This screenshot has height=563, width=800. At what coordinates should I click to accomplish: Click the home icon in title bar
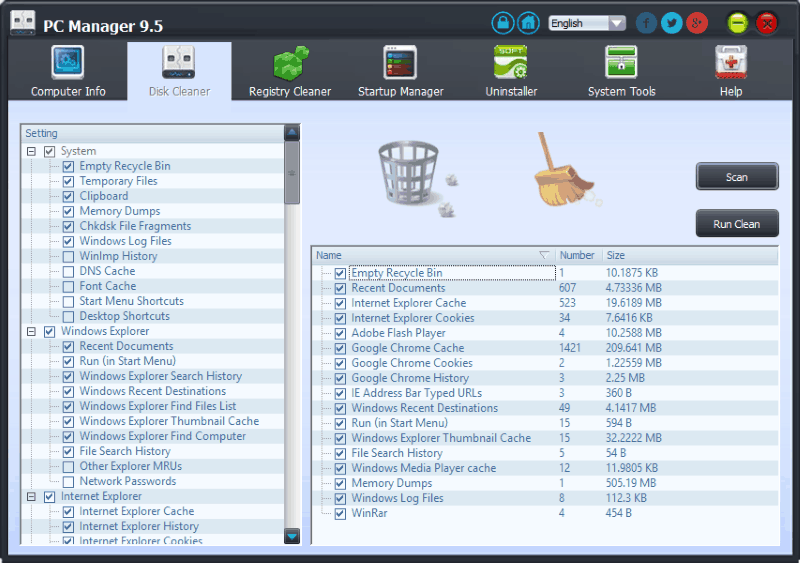point(528,23)
